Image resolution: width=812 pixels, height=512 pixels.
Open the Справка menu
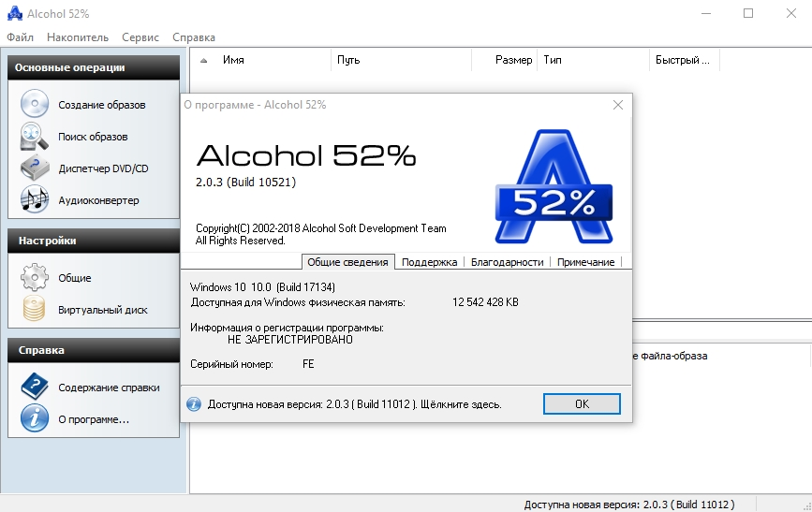(x=194, y=37)
